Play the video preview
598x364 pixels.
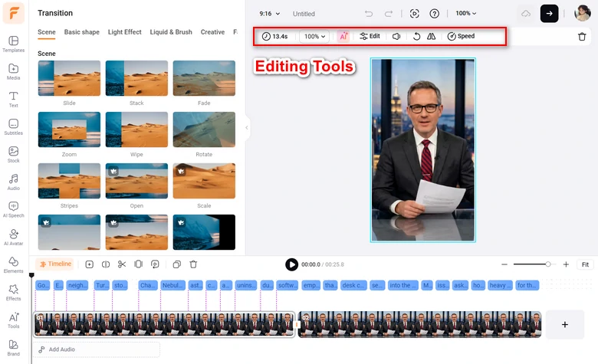[291, 264]
